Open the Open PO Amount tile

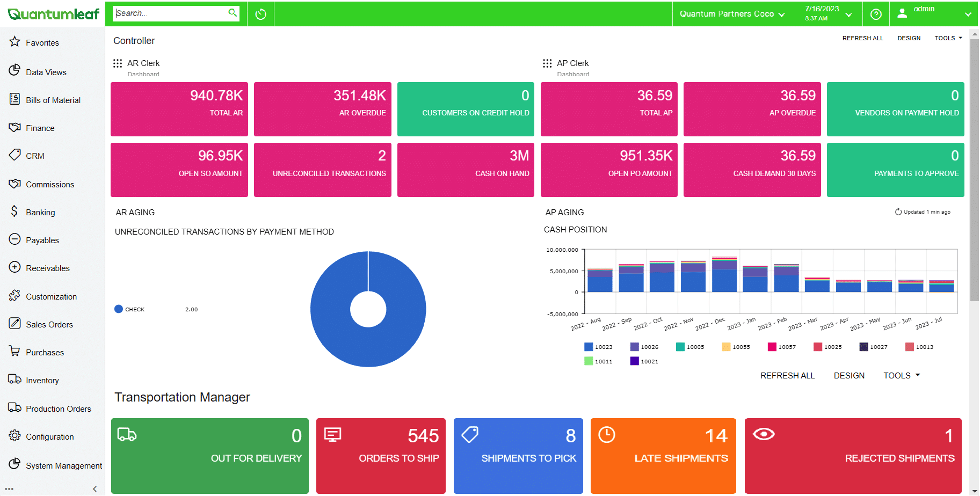609,170
